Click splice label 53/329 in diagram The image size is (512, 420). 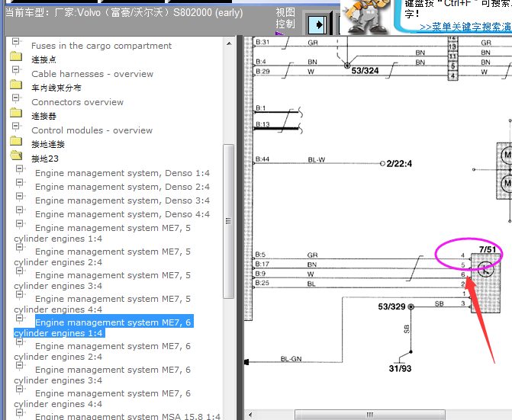[391, 307]
